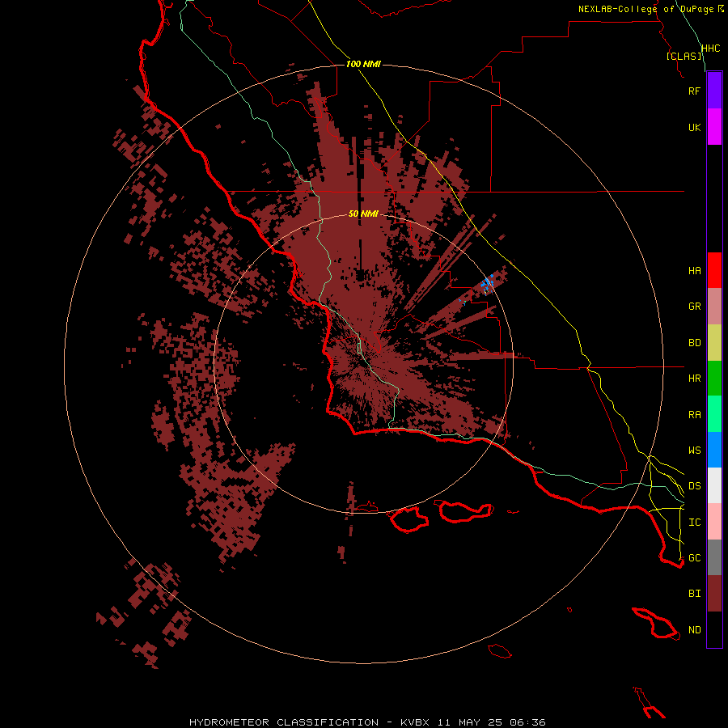The height and width of the screenshot is (728, 728).
Task: Click the RF legend label
Action: tap(694, 91)
